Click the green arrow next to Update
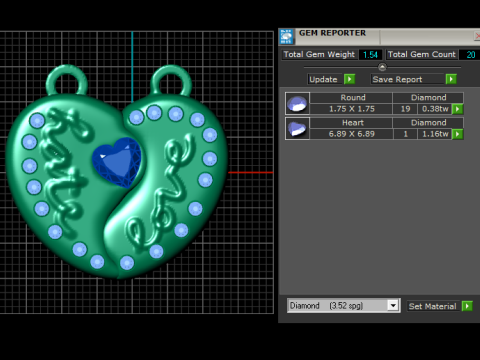This screenshot has width=480, height=360. pos(349,79)
